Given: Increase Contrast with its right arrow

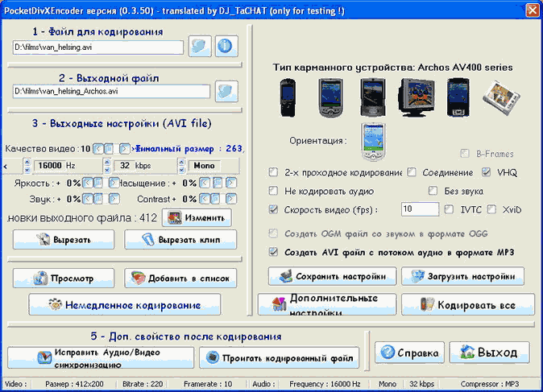Looking at the screenshot, I should [x=231, y=199].
